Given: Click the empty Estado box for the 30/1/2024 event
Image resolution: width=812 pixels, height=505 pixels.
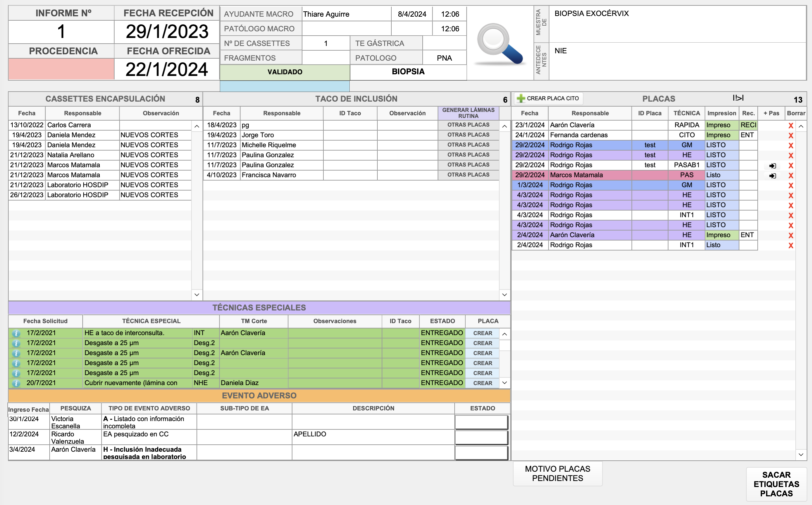Looking at the screenshot, I should (482, 422).
